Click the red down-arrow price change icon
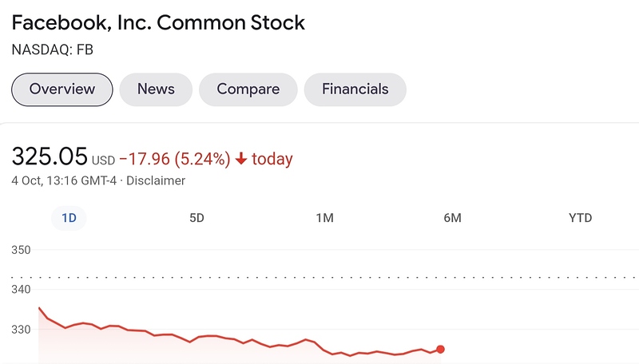Viewport: 639px width, 364px height. tap(241, 159)
